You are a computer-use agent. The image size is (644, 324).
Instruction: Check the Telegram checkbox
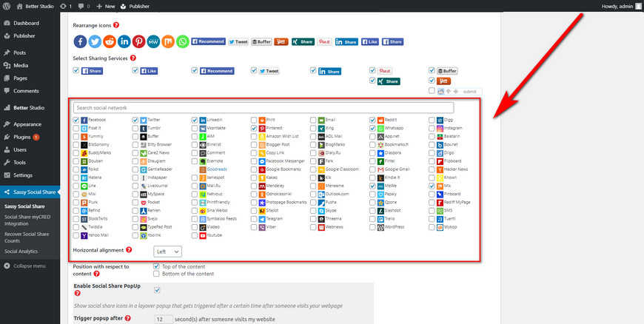254,218
